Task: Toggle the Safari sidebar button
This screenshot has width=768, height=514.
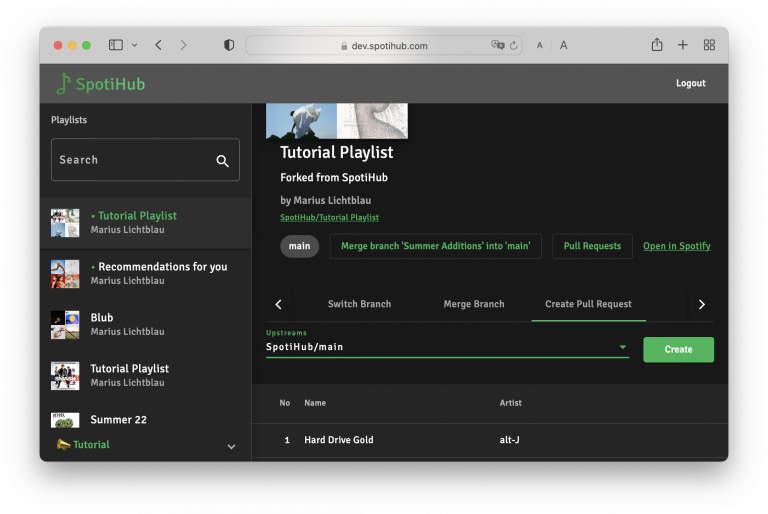Action: click(116, 45)
